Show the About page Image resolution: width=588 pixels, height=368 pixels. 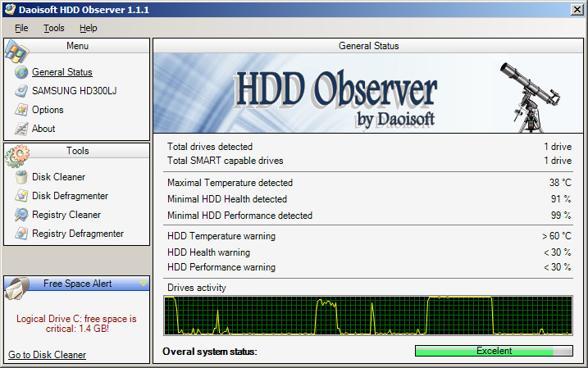[43, 129]
